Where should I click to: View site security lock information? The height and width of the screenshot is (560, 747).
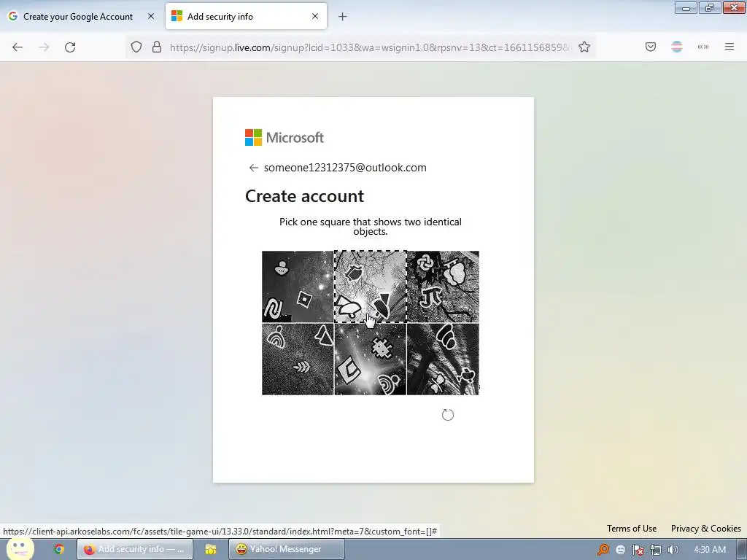(x=157, y=47)
